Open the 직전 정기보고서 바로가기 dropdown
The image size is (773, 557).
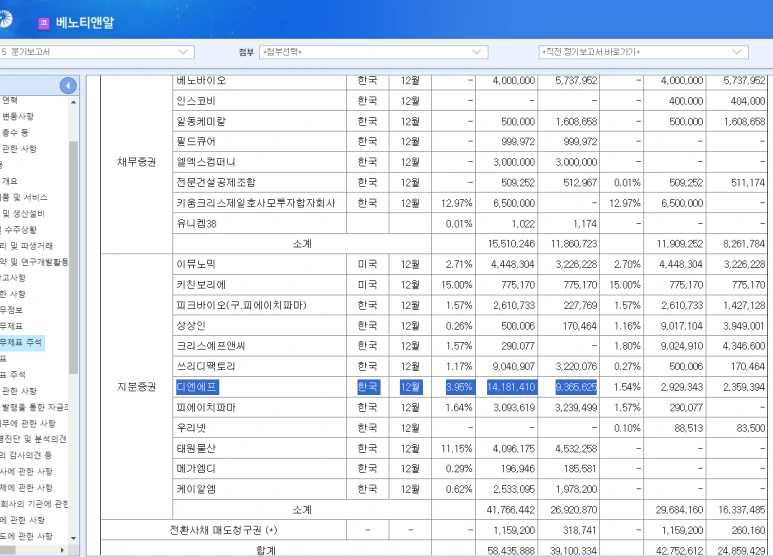coord(643,52)
